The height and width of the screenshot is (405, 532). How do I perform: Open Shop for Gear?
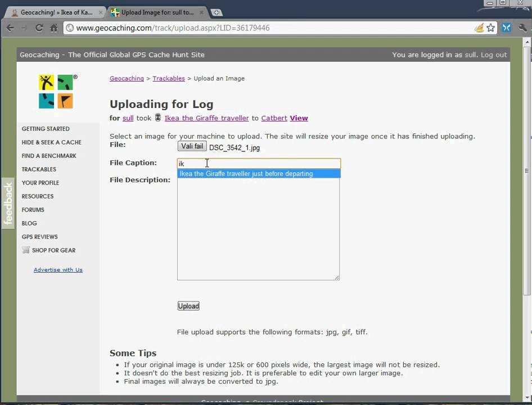(x=53, y=250)
